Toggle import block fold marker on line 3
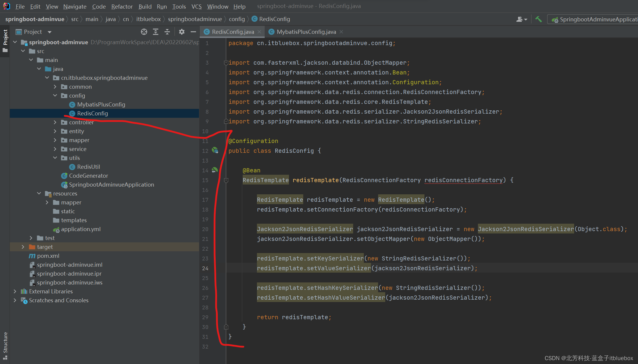Image resolution: width=638 pixels, height=364 pixels. click(x=226, y=63)
